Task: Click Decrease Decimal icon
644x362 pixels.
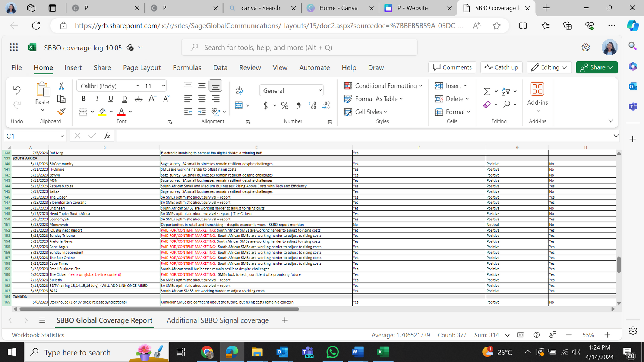Action: tap(326, 106)
